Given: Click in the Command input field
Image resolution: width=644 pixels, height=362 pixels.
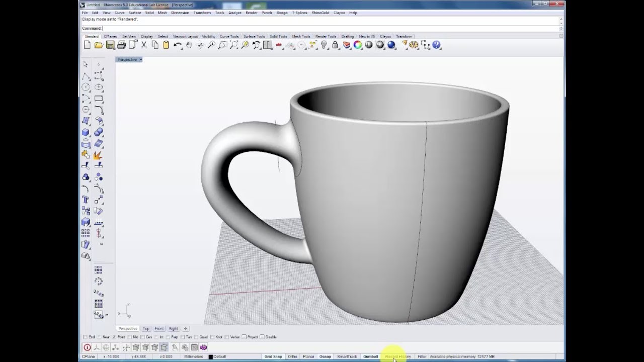Looking at the screenshot, I should point(331,28).
